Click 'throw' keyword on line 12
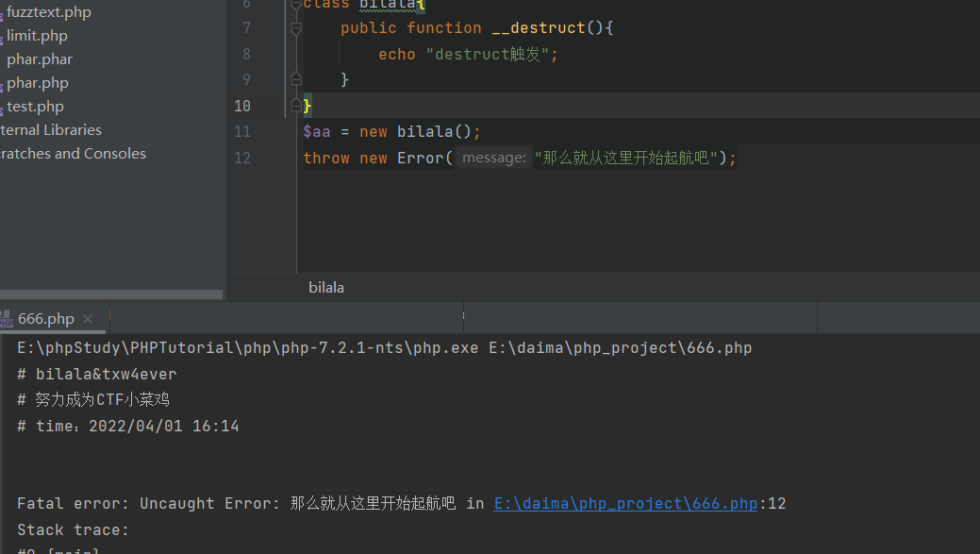Screen dimensions: 980x554 point(326,159)
